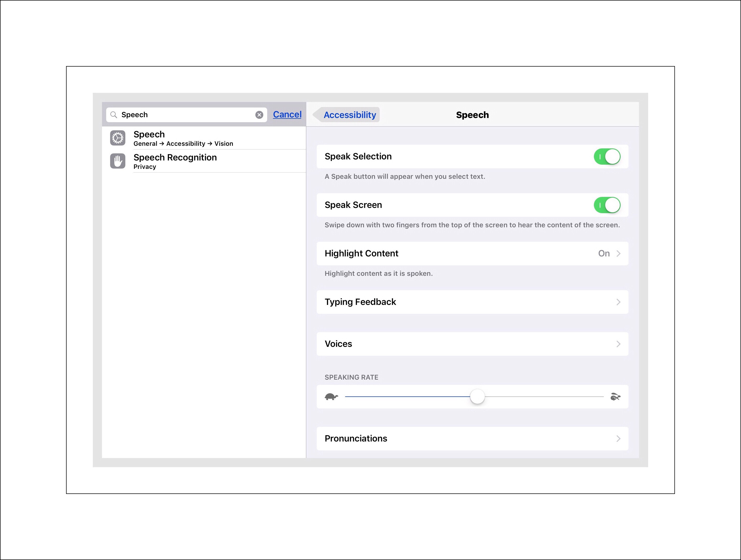Open the Pronunciations row
This screenshot has width=741, height=560.
pos(472,438)
